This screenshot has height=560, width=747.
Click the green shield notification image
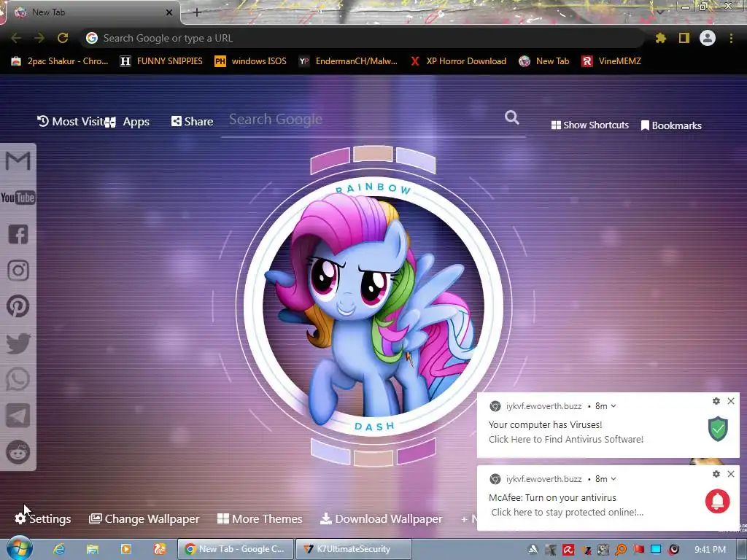click(x=718, y=429)
